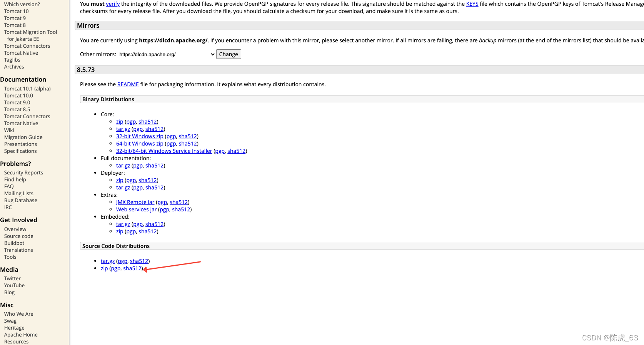The height and width of the screenshot is (345, 644).
Task: Download the Embedded tar.gz
Action: coord(123,224)
